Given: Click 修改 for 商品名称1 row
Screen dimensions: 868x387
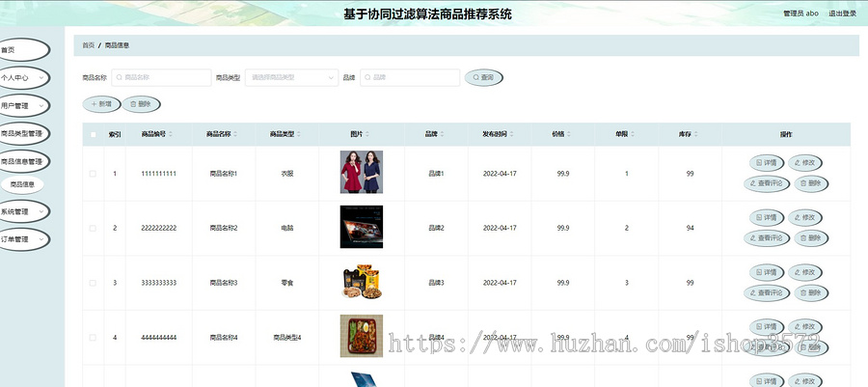Looking at the screenshot, I should (805, 163).
